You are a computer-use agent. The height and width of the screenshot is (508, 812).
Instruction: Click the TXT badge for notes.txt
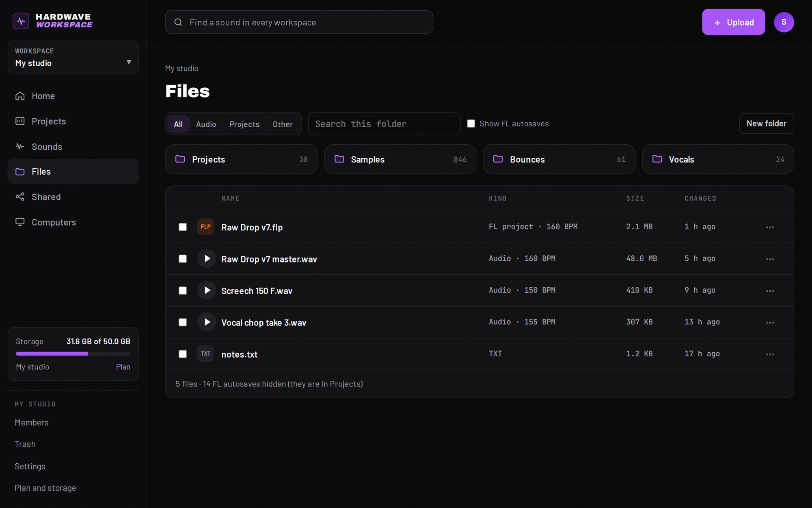point(205,354)
